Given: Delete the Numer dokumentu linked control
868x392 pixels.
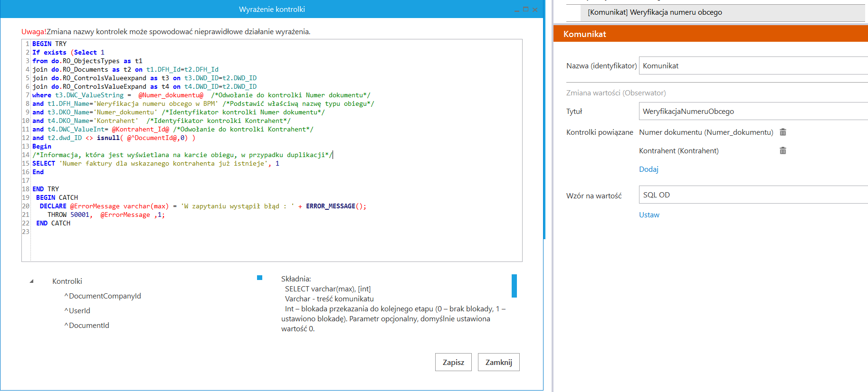Looking at the screenshot, I should coord(783,132).
